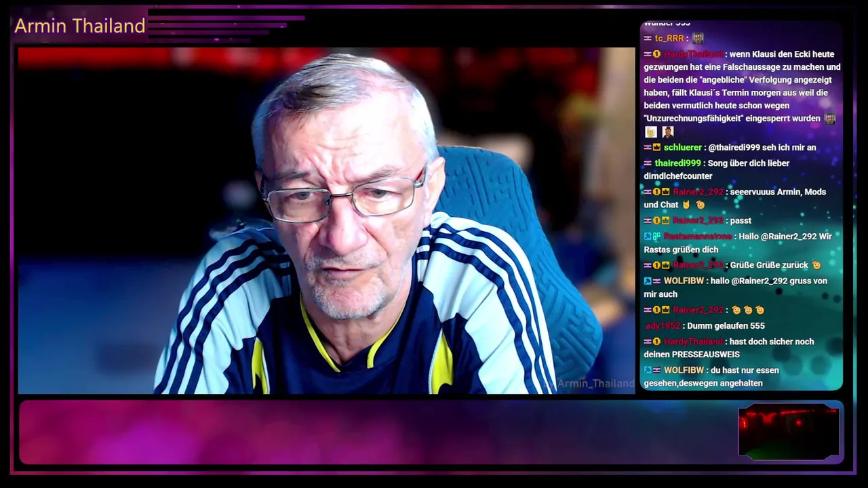Image resolution: width=868 pixels, height=488 pixels.
Task: Click the main webcam video feed
Action: (x=326, y=221)
